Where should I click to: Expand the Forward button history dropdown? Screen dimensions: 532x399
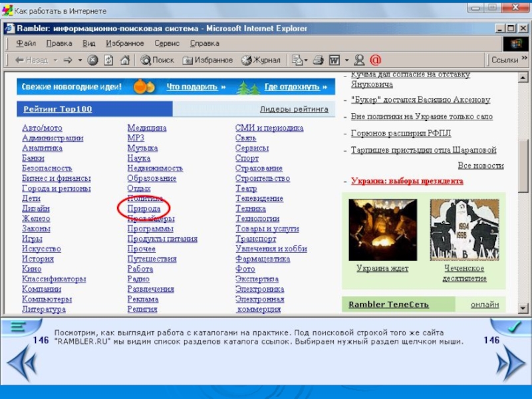80,60
